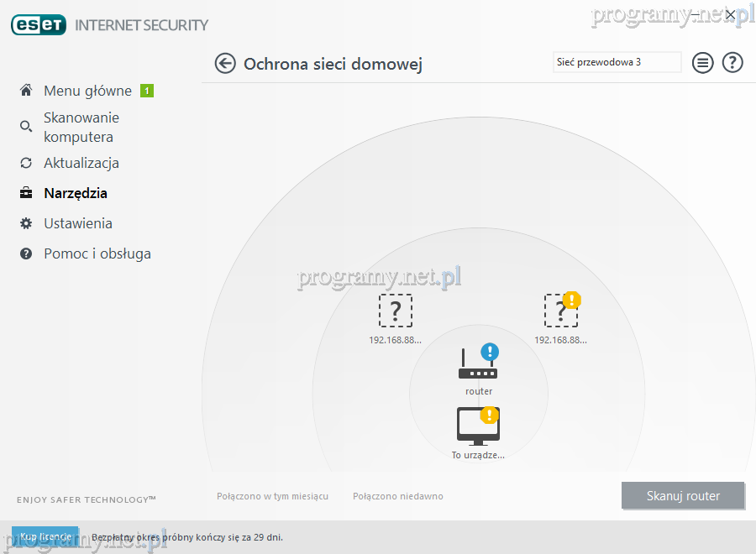Click the blue alert badge on router
This screenshot has height=554, width=756.
[x=490, y=352]
